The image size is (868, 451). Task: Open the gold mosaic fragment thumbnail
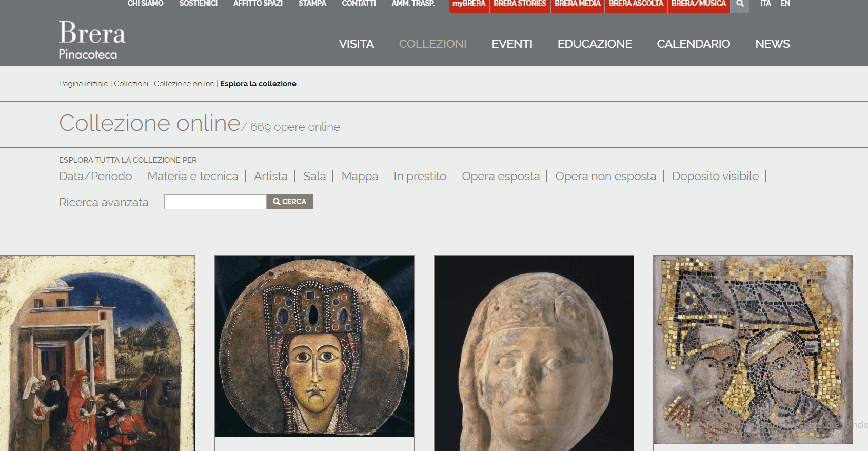(753, 349)
